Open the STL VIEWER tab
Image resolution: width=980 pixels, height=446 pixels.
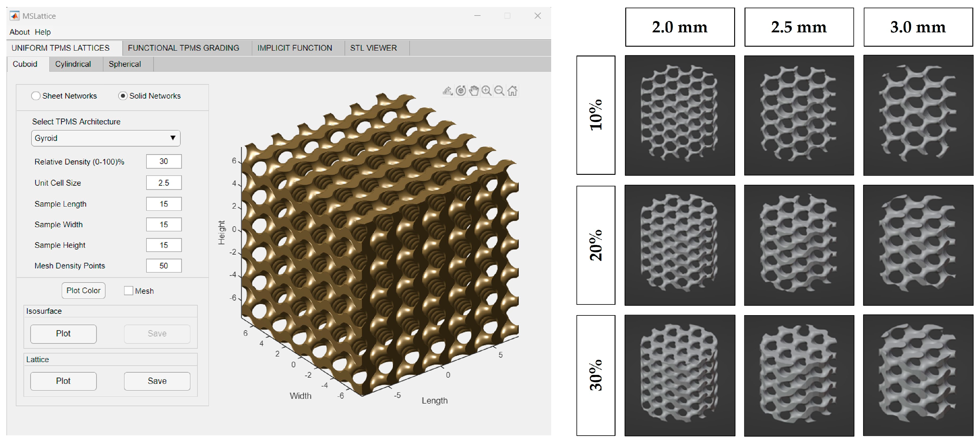[373, 48]
